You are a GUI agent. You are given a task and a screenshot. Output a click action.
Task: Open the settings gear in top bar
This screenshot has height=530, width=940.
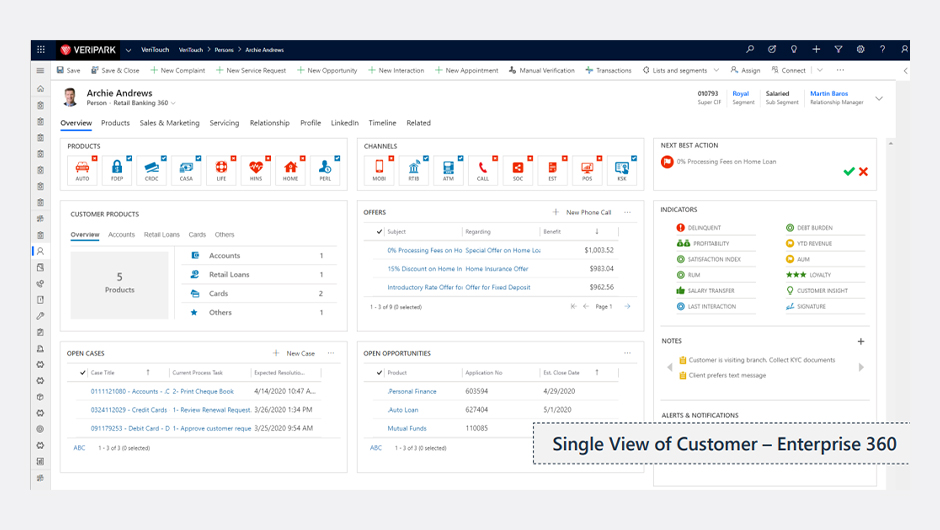(x=860, y=49)
